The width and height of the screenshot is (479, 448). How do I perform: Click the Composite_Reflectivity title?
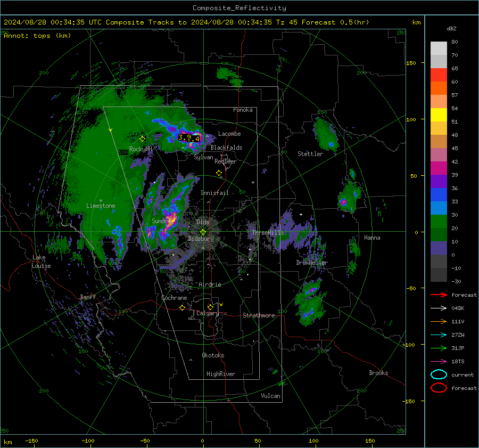click(x=240, y=8)
